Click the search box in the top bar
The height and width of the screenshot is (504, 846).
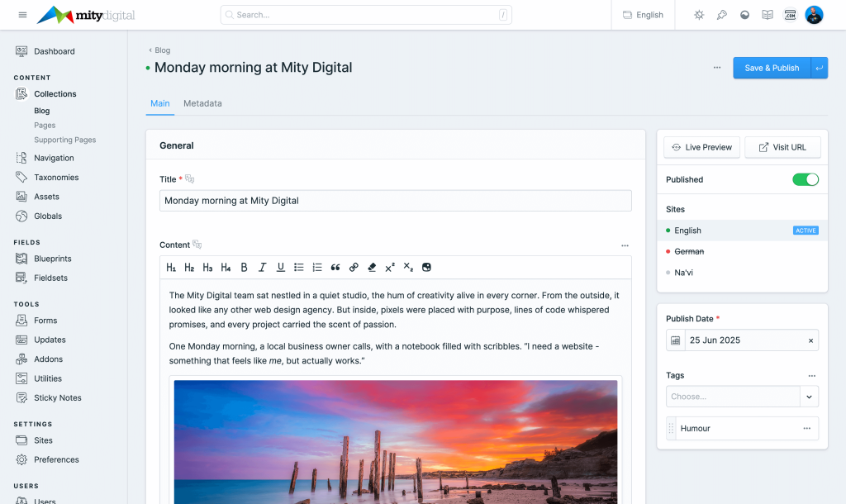coord(366,15)
